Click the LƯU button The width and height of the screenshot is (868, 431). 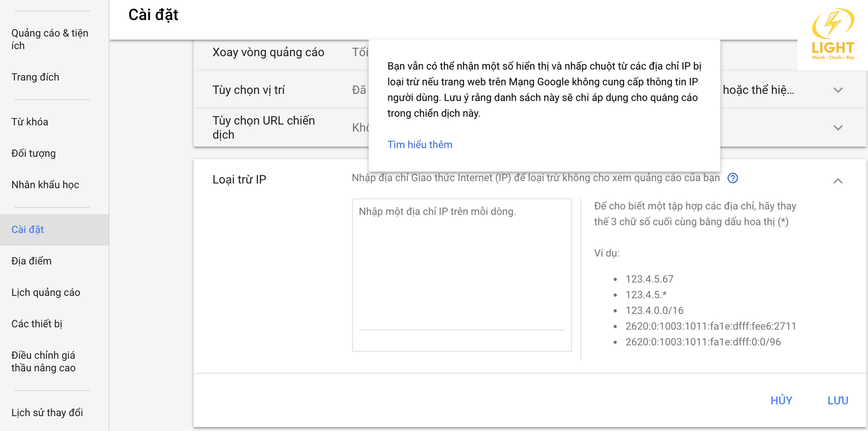838,400
